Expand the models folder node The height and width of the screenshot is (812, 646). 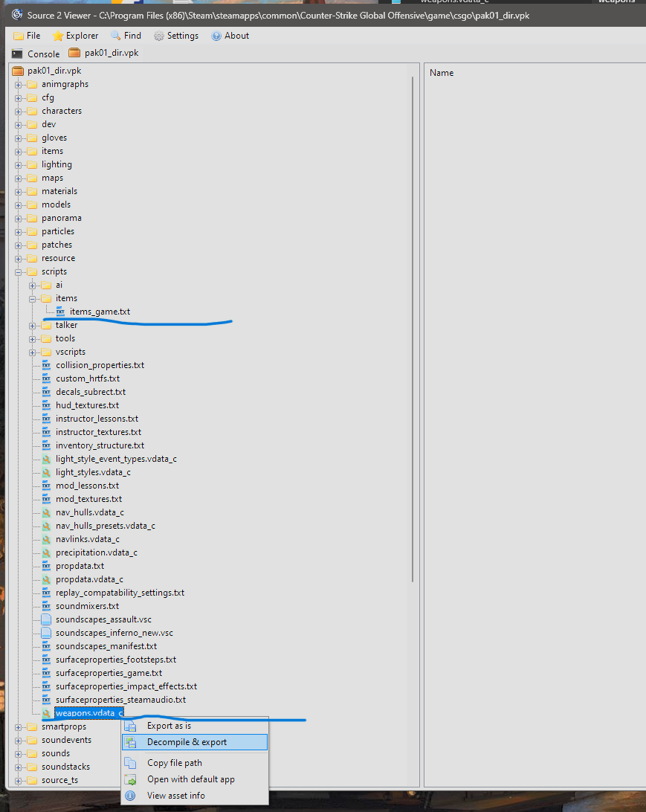(x=18, y=205)
